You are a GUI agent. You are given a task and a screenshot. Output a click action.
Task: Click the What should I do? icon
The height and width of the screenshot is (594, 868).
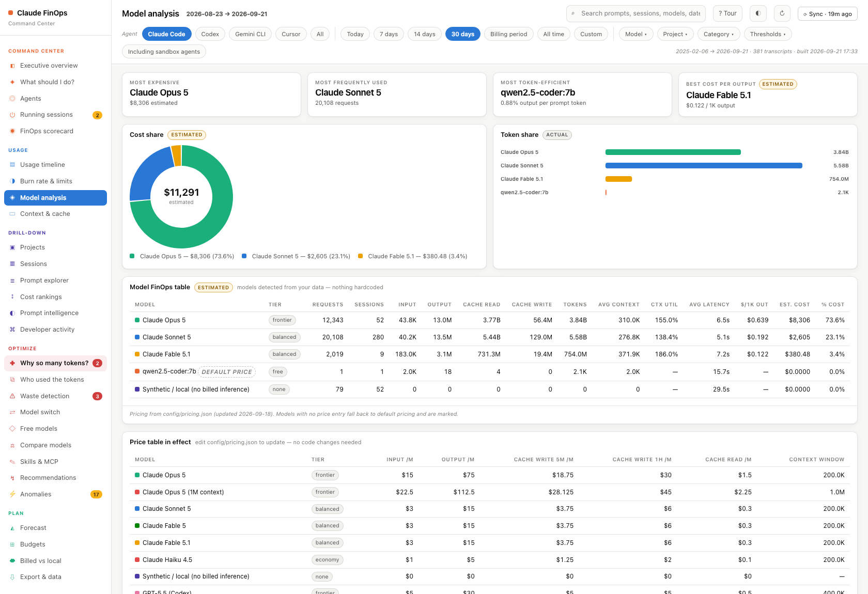click(12, 82)
